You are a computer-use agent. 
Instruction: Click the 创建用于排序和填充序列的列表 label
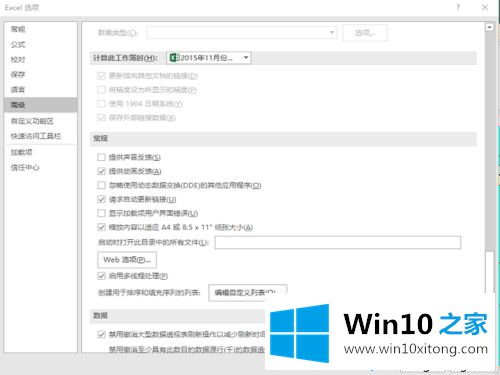[149, 293]
